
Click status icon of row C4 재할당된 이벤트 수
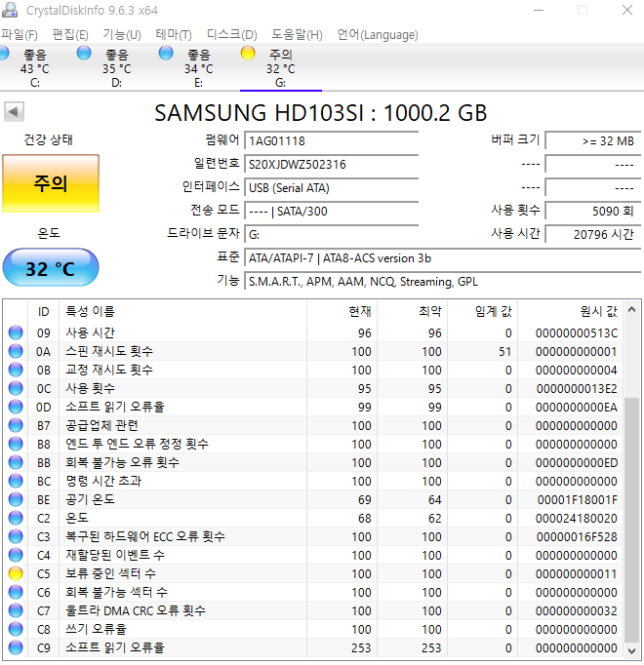click(x=16, y=555)
